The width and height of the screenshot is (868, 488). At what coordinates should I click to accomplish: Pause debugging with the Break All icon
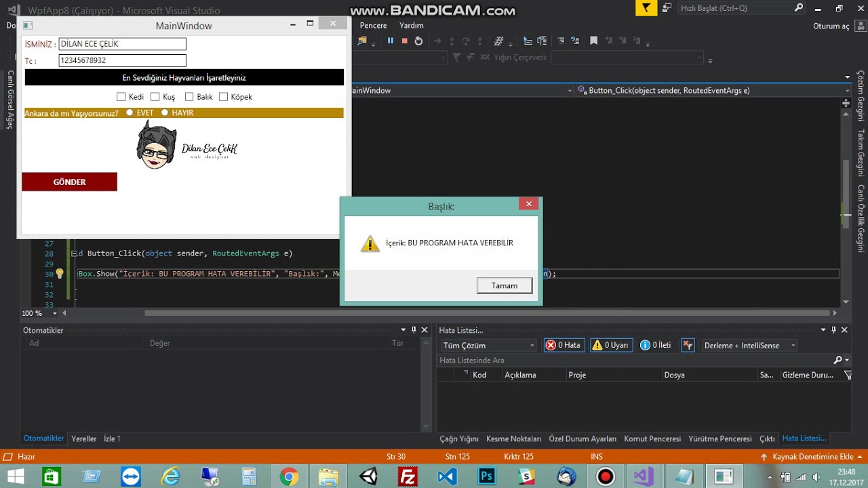point(391,41)
